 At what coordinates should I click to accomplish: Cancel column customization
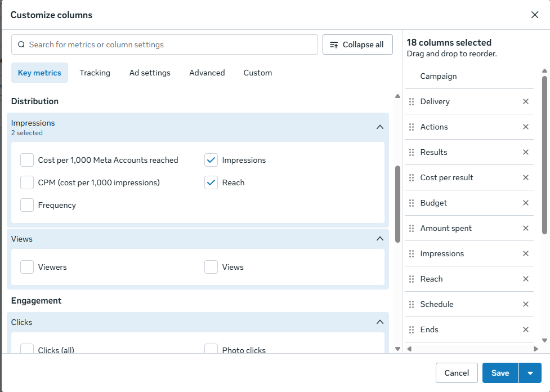point(457,373)
